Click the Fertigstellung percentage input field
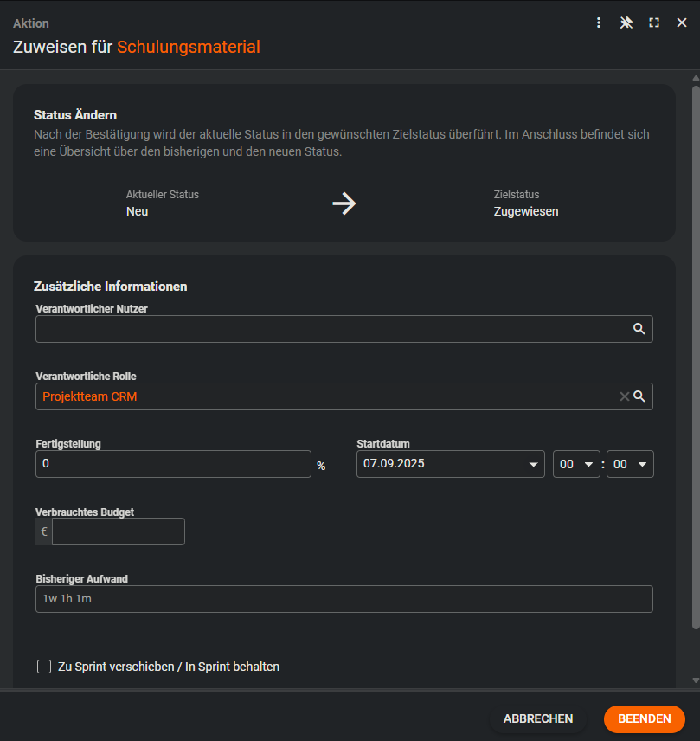This screenshot has width=700, height=741. click(173, 464)
